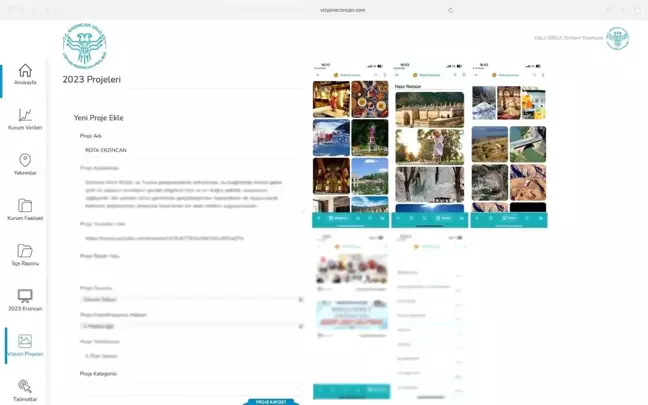648x405 pixels.
Task: Click the girl in sunlit park image
Action: click(x=430, y=147)
